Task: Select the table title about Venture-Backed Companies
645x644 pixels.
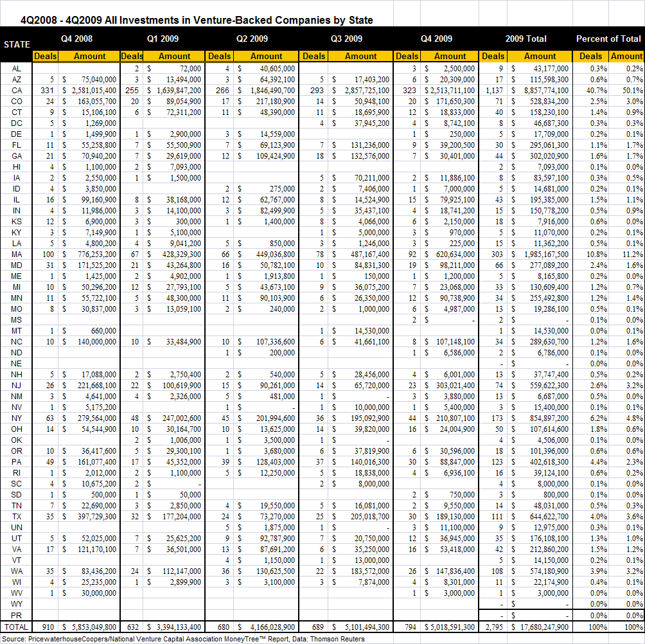Action: [x=197, y=20]
